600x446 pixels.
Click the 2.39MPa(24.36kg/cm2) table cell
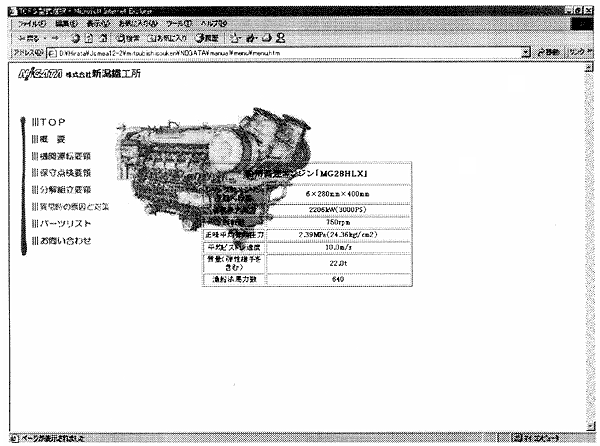338,234
